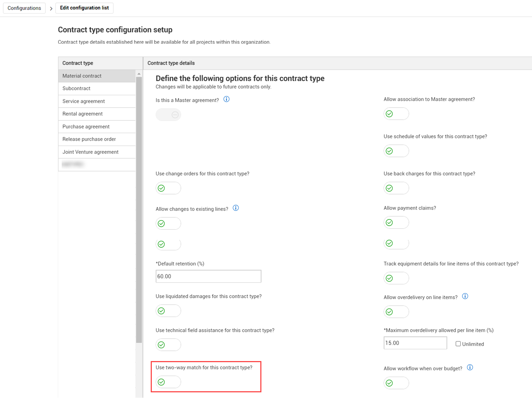Toggle Allow changes to existing lines switch
Viewport: 532px width, 398px height.
pyautogui.click(x=168, y=223)
